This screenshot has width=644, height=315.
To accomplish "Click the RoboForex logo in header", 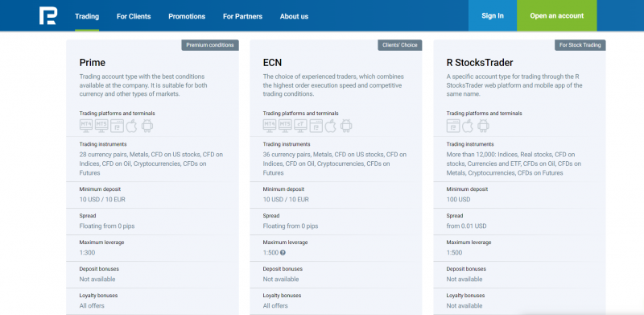I will (x=47, y=15).
